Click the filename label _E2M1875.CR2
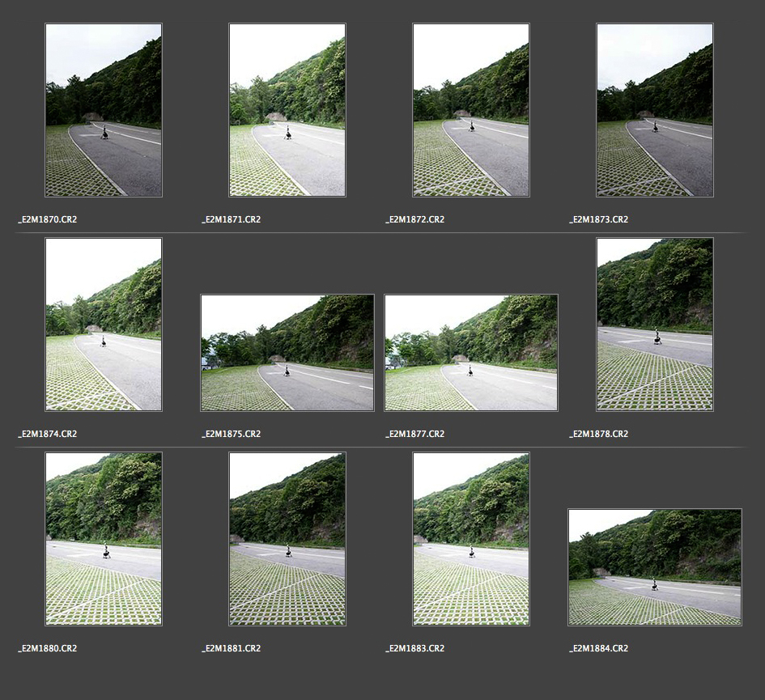 232,434
